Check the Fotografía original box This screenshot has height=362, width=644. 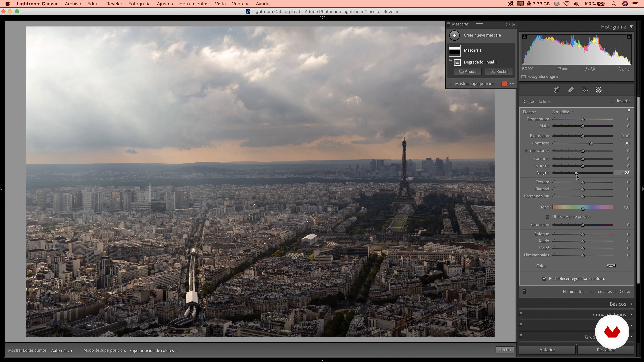click(523, 77)
